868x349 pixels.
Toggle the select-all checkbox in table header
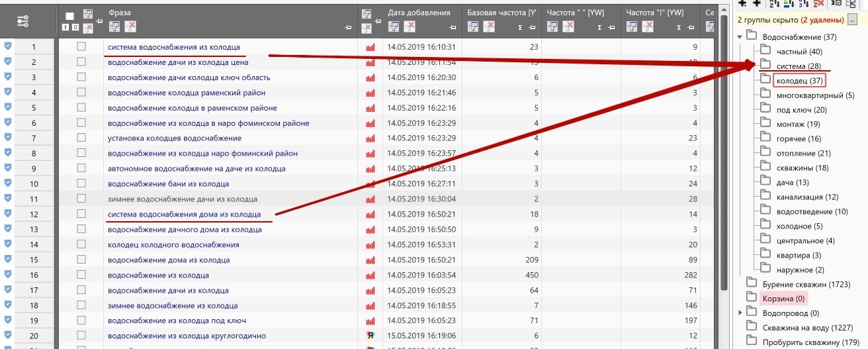pos(70,15)
